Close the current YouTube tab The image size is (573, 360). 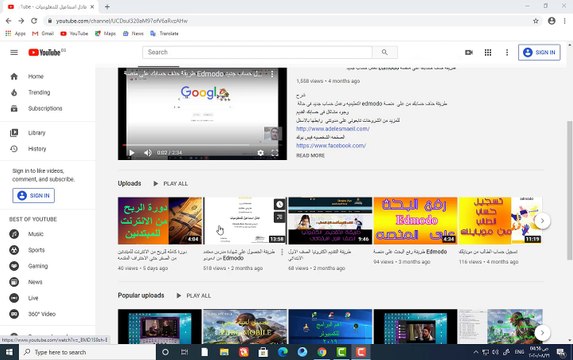[x=92, y=7]
